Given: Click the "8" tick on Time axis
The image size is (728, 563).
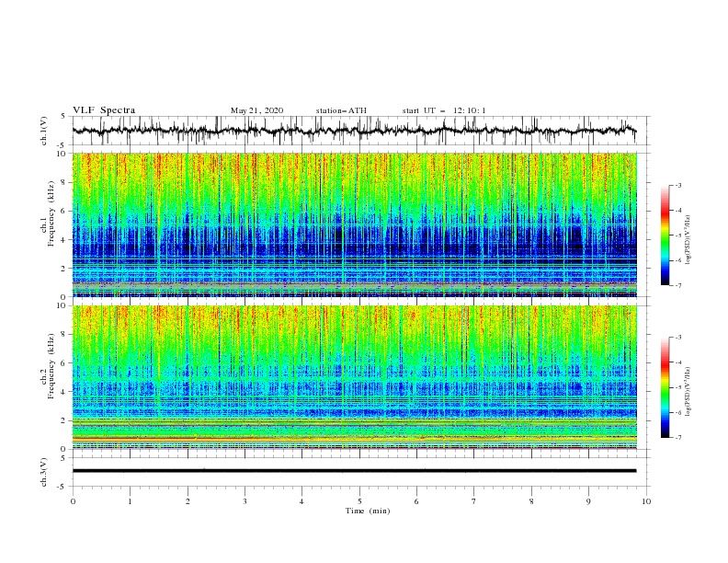Looking at the screenshot, I should tap(531, 501).
